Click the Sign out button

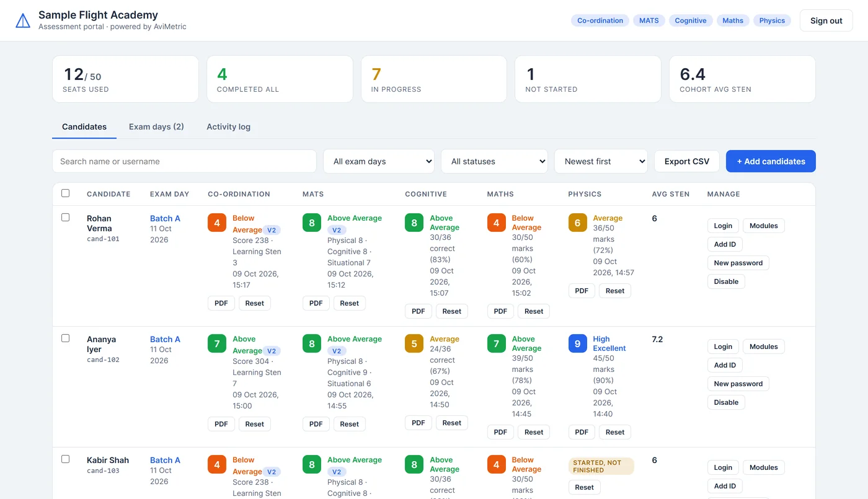(826, 20)
